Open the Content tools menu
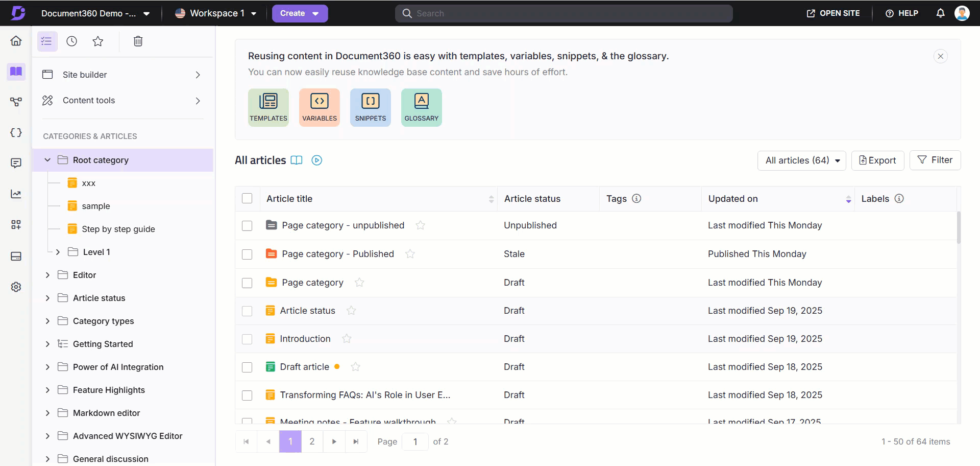 (121, 101)
